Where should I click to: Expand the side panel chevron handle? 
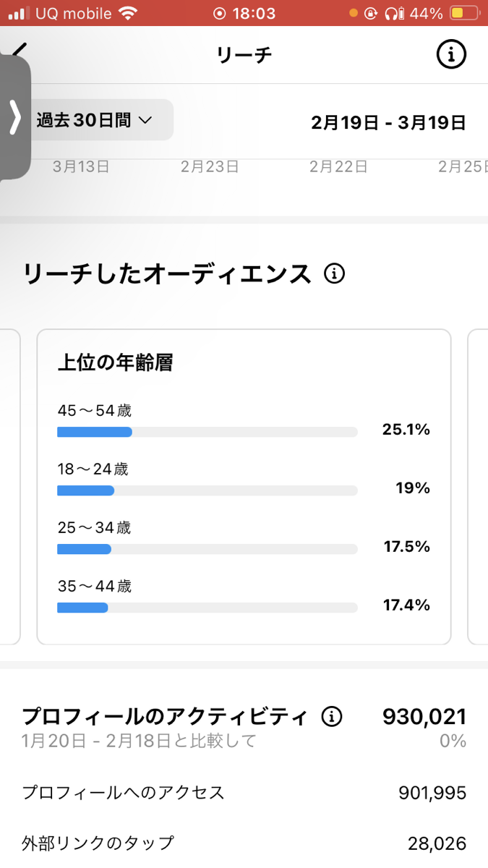click(14, 117)
